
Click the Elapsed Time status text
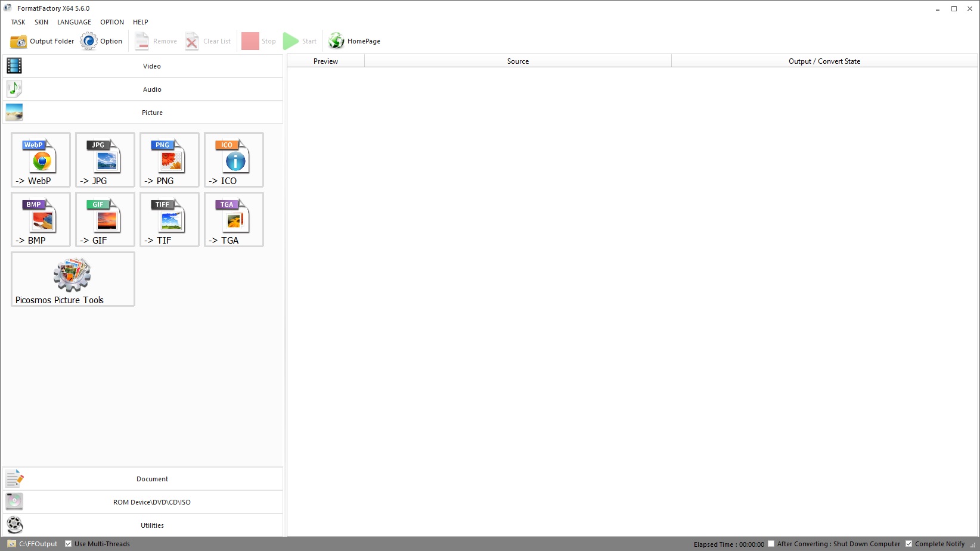[x=728, y=544]
